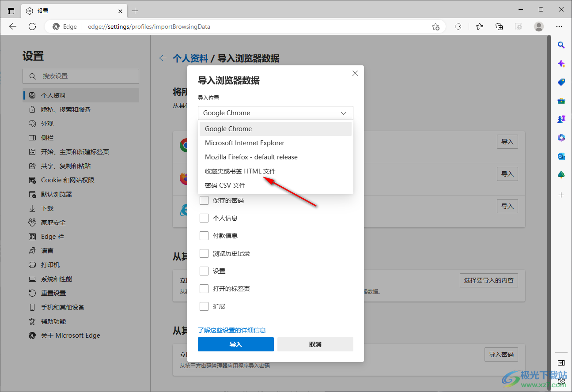Image resolution: width=572 pixels, height=392 pixels.
Task: Click 导入 button in Internet Explorer row
Action: (x=508, y=206)
